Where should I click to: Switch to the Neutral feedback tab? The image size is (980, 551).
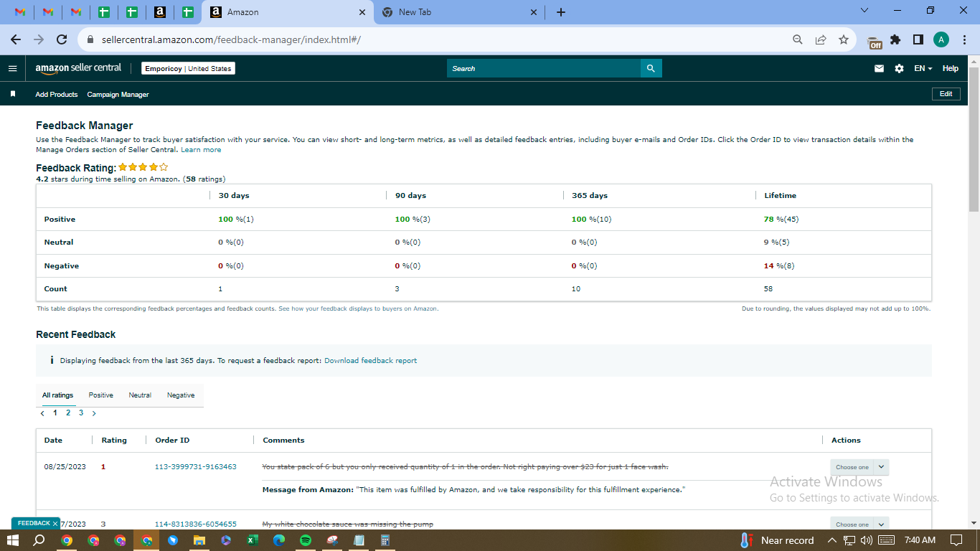140,395
